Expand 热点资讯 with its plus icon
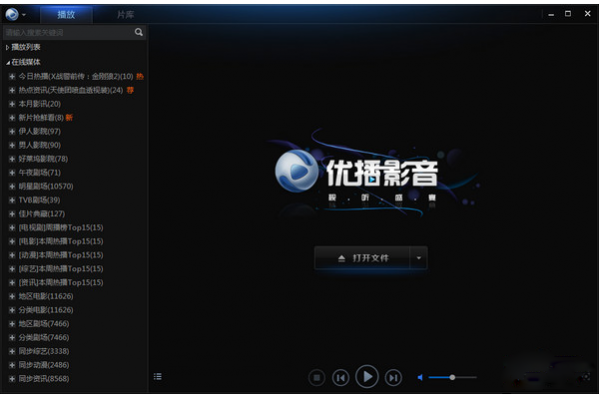 (x=12, y=90)
